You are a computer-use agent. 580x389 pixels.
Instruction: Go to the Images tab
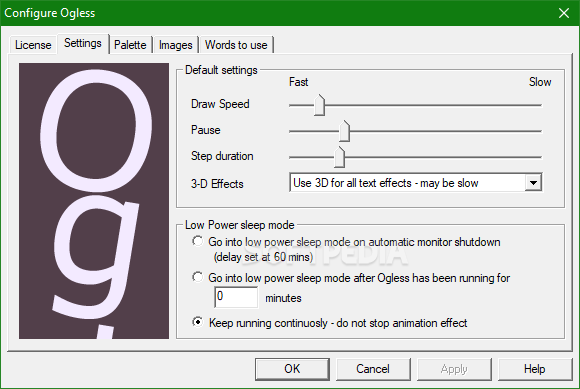(x=175, y=45)
